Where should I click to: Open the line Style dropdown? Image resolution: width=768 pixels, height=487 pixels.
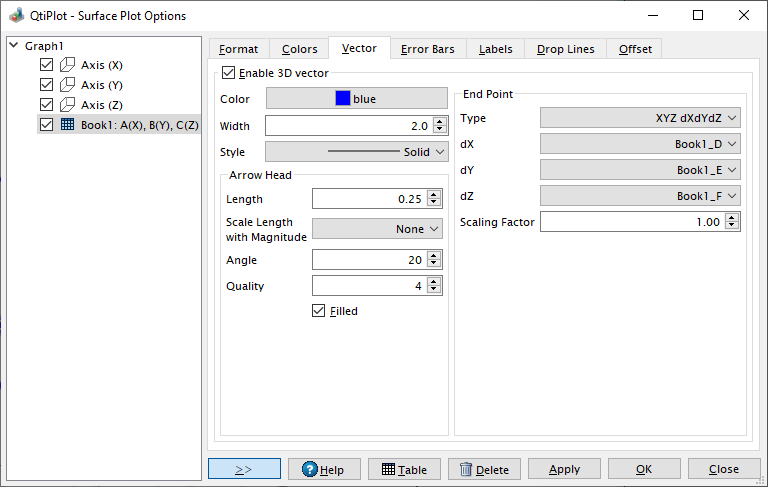[356, 152]
